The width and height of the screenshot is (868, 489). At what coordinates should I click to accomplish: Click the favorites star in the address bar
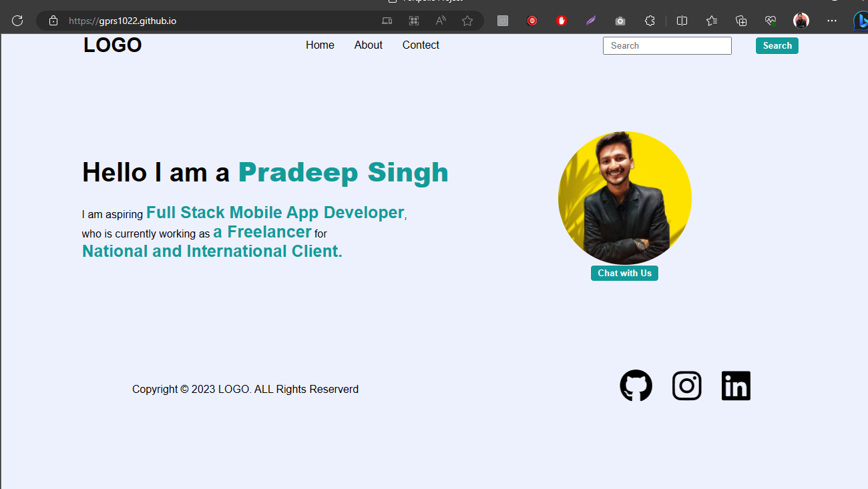click(x=467, y=21)
